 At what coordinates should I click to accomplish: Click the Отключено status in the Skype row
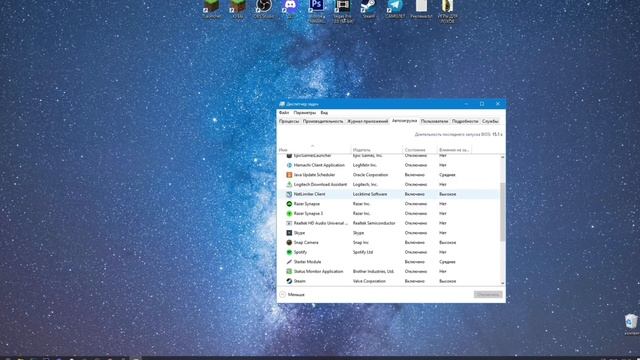(416, 233)
